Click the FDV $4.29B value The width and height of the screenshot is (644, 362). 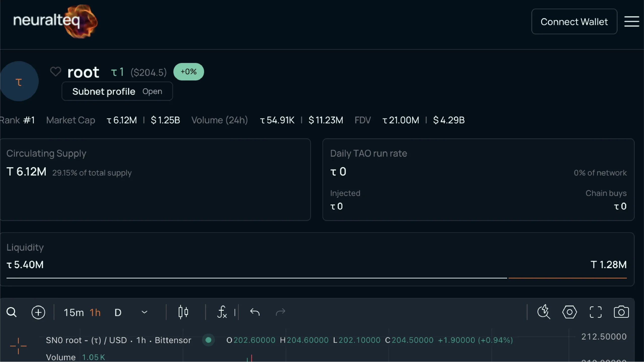click(x=449, y=120)
